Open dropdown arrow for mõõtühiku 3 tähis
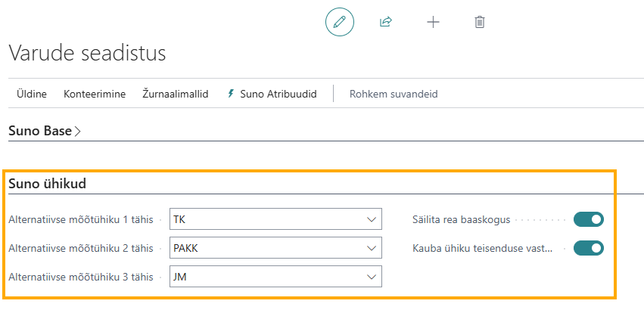644x310 pixels. click(x=372, y=277)
